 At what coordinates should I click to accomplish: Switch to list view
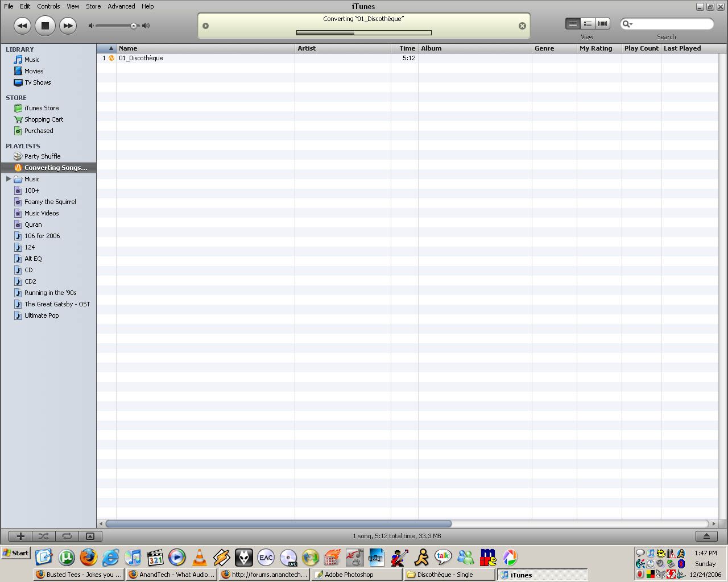click(x=573, y=23)
